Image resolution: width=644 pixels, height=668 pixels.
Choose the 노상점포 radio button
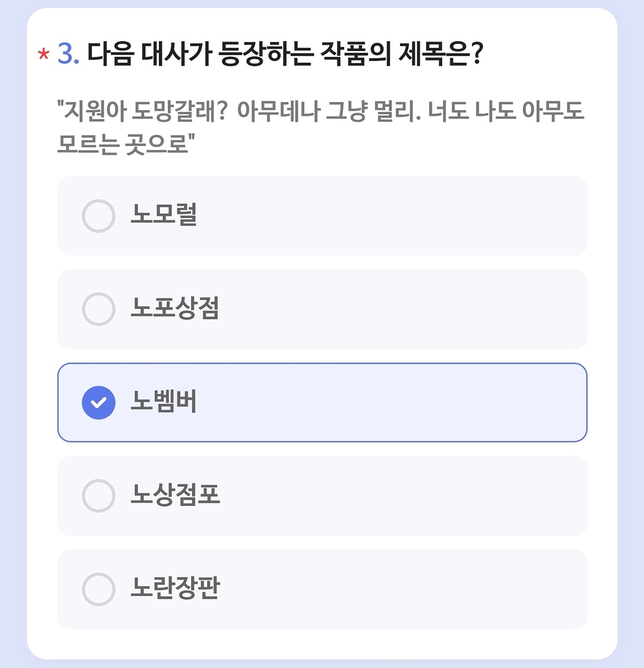(99, 496)
